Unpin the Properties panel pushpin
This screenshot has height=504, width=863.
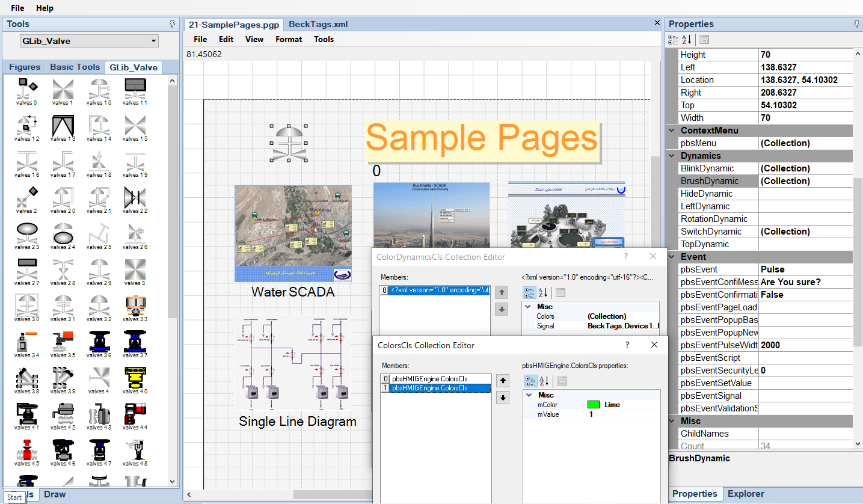click(856, 23)
